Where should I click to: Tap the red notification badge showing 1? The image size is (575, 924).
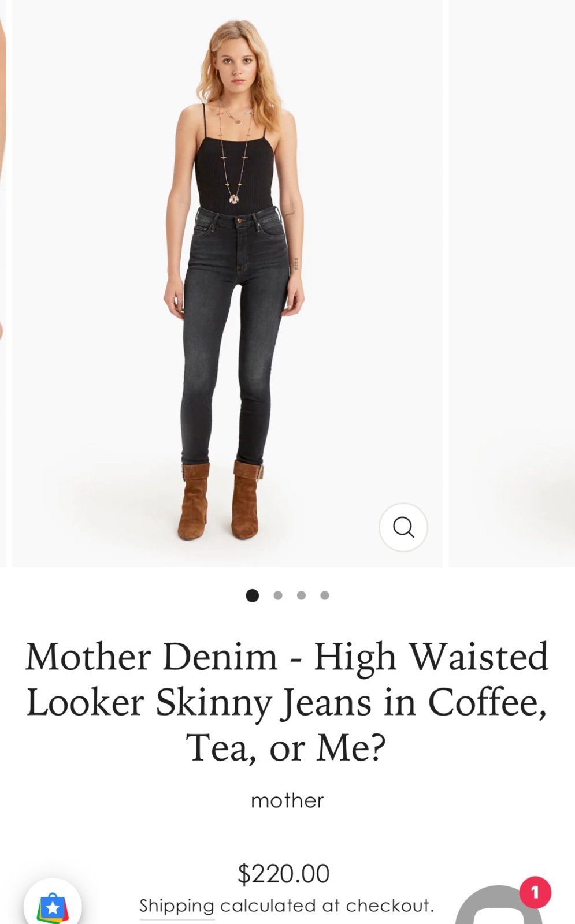point(535,892)
